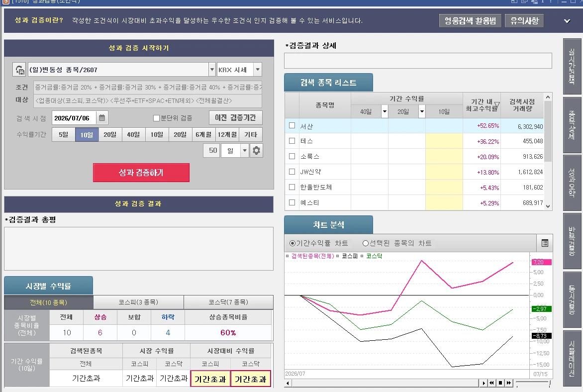The height and width of the screenshot is (392, 583).
Task: Open the 종목상세 side tab
Action: [572, 125]
